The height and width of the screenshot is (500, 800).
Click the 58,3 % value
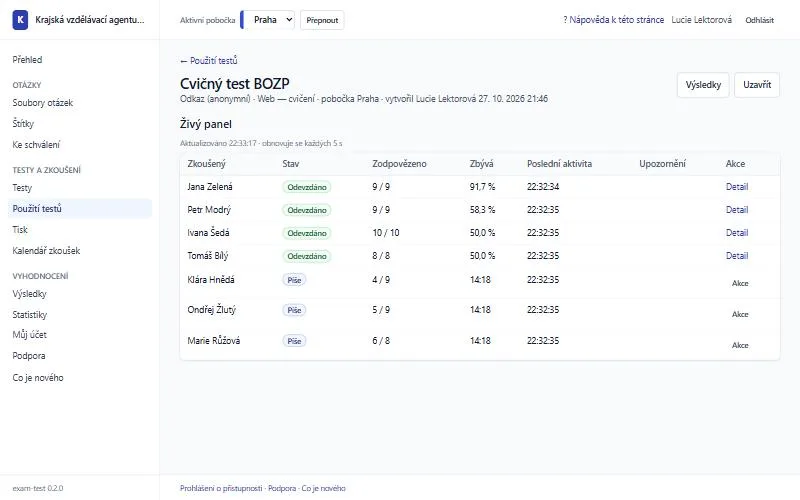pyautogui.click(x=482, y=210)
